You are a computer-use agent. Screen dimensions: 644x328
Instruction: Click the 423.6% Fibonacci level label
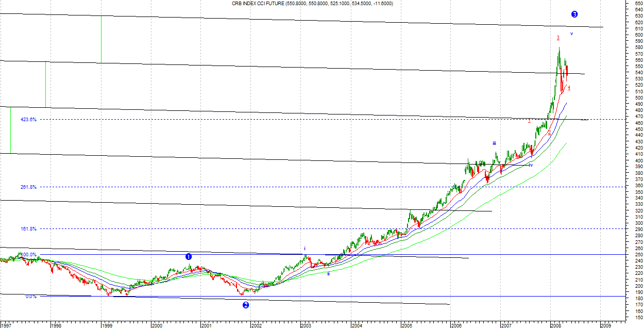pos(28,120)
